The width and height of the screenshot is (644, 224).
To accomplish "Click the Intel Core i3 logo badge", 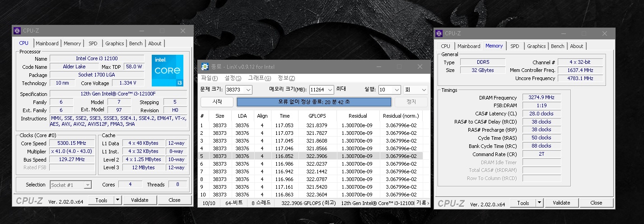I will [168, 71].
